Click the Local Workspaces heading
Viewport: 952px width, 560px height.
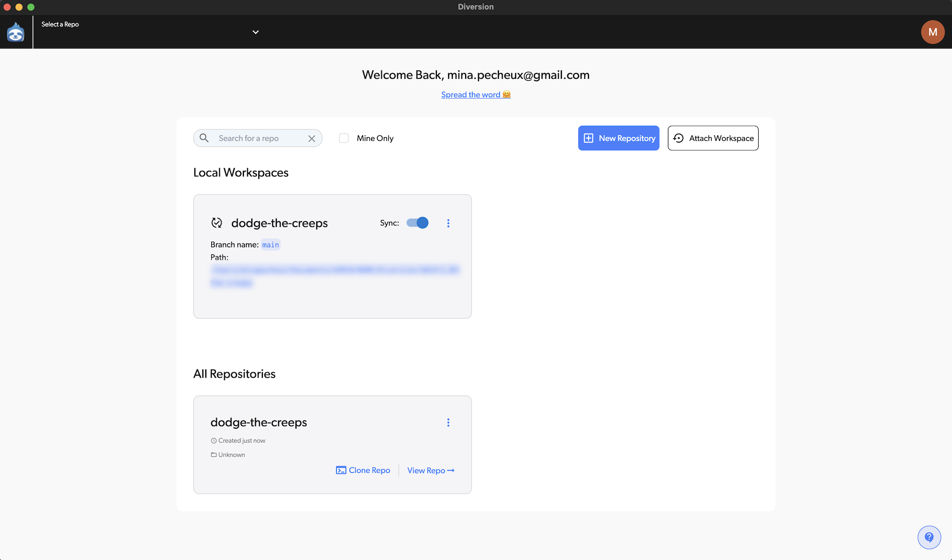(x=240, y=172)
